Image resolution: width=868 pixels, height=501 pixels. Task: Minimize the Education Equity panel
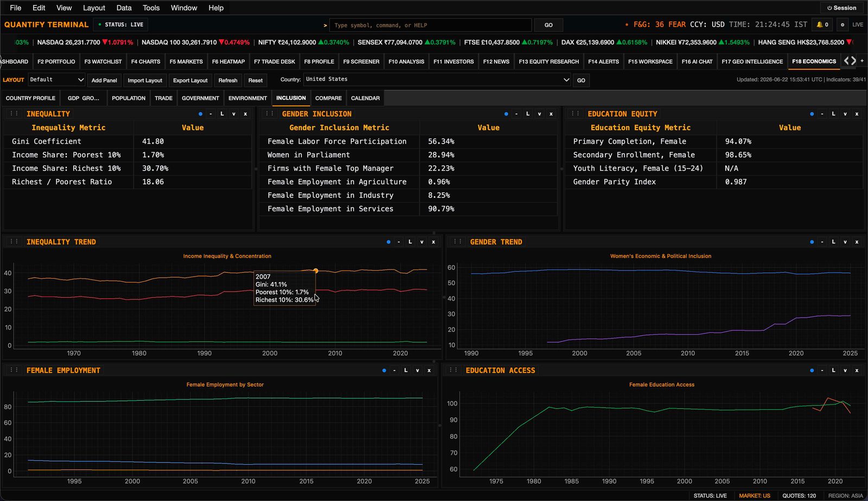(822, 114)
